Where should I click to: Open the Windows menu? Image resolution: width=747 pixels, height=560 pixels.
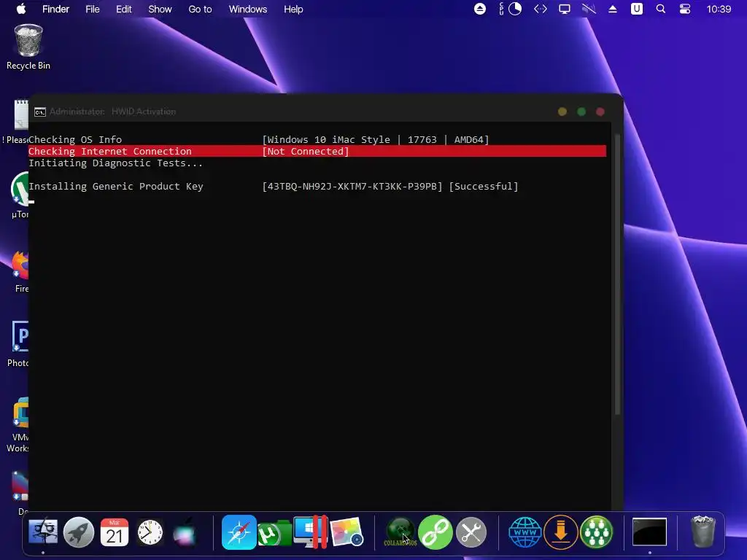248,9
